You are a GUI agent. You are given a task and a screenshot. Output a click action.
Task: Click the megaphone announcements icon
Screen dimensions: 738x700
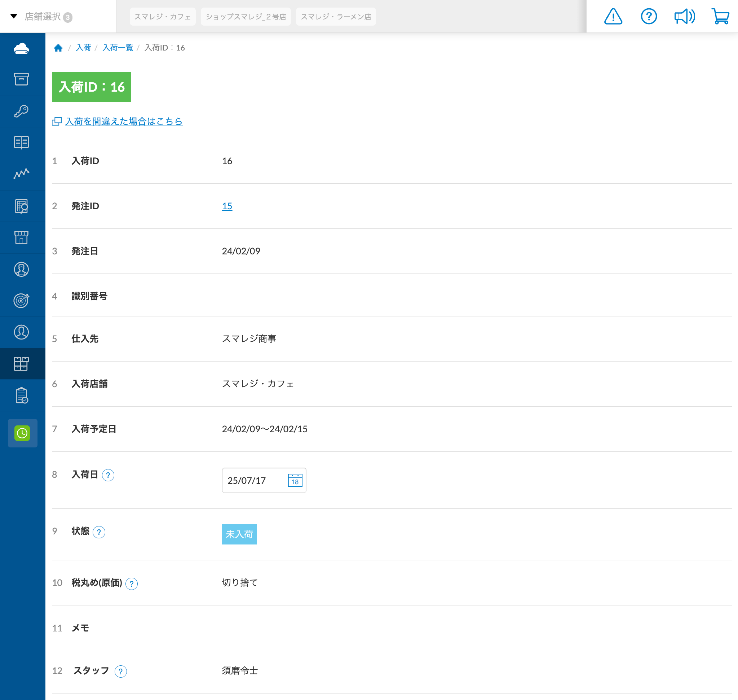click(x=684, y=17)
